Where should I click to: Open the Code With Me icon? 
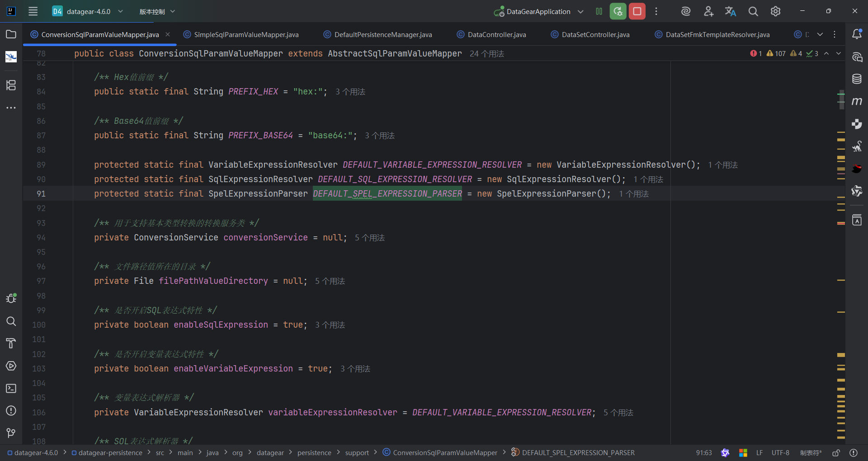pos(708,11)
